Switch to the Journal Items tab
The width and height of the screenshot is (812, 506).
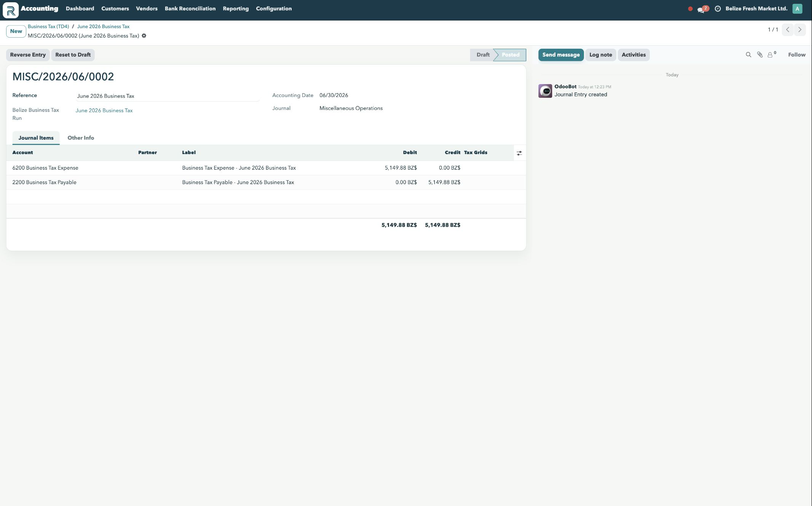coord(36,138)
